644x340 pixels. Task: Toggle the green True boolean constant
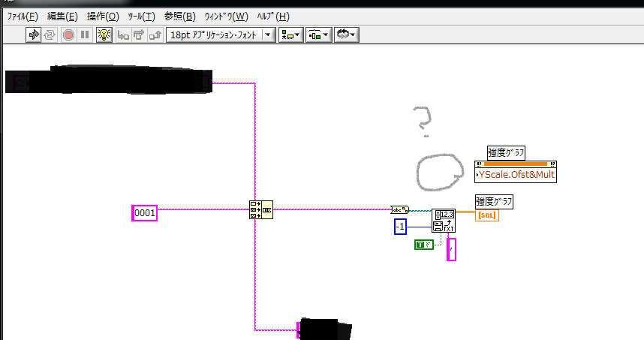(424, 245)
